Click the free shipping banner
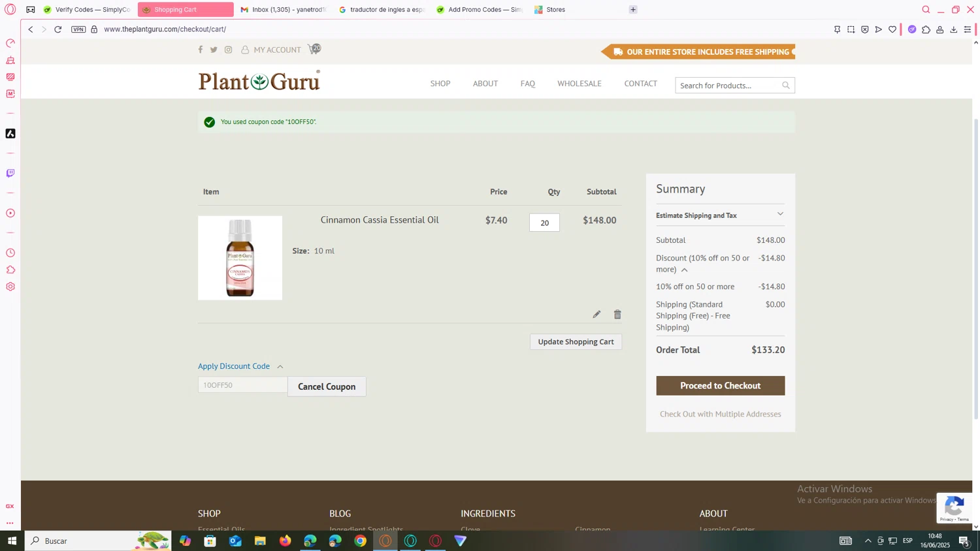Viewport: 980px width, 551px height. [698, 52]
